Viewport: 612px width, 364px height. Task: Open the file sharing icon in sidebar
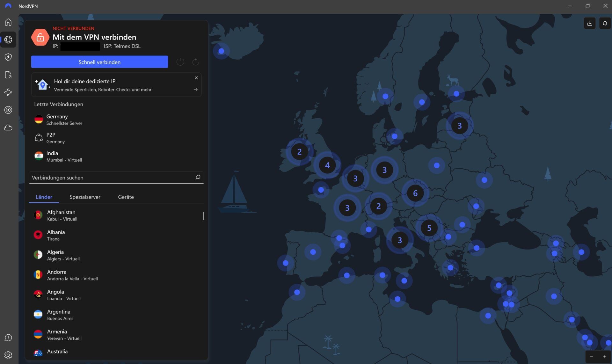point(8,75)
